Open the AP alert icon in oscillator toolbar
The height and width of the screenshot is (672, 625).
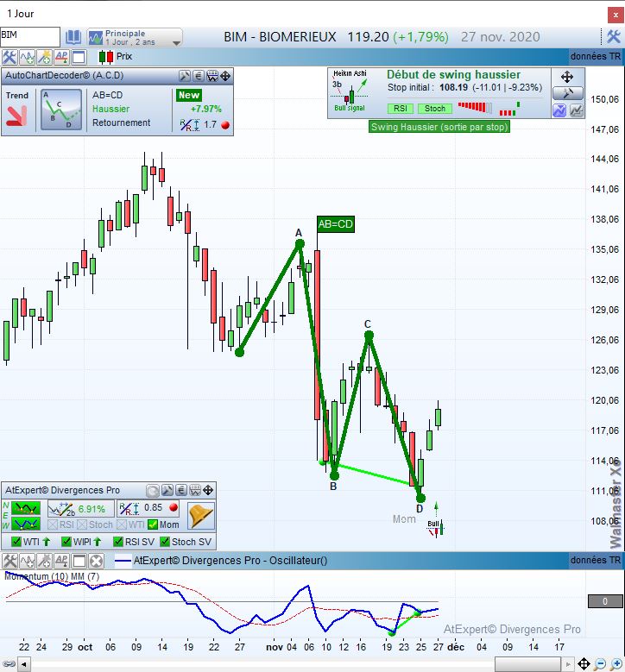(61, 561)
